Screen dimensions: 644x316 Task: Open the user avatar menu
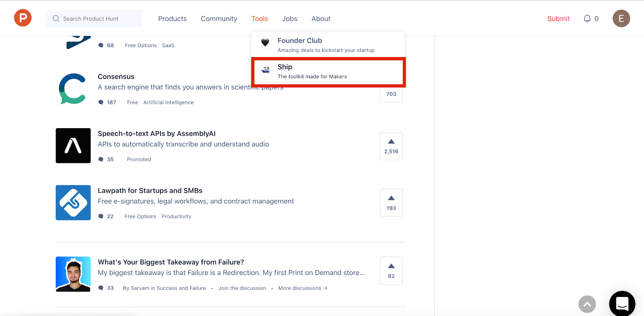621,19
